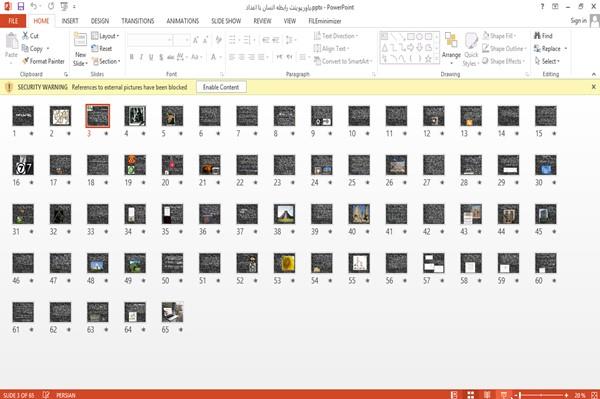Screen dimensions: 600x399
Task: Open the Text Direction dropdown
Action: click(336, 36)
